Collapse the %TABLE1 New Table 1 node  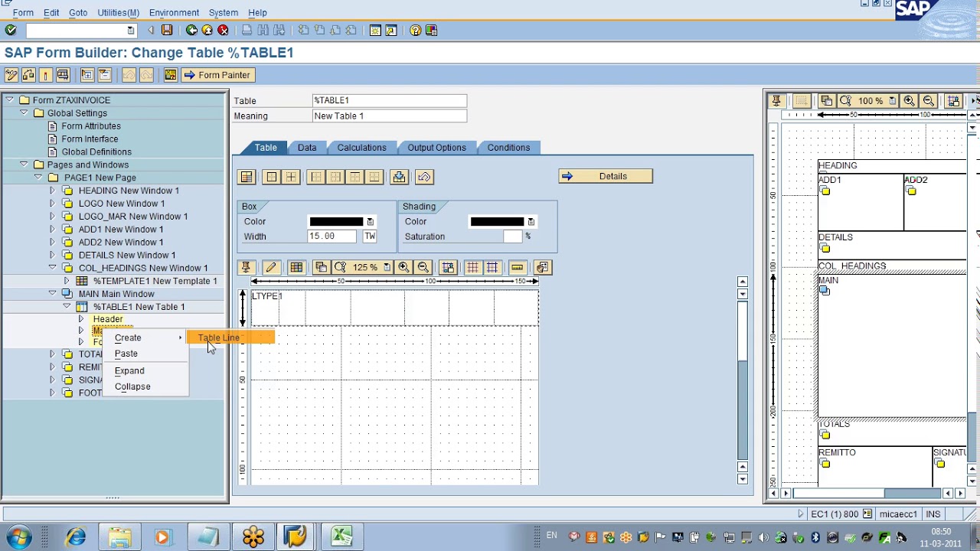coord(67,306)
